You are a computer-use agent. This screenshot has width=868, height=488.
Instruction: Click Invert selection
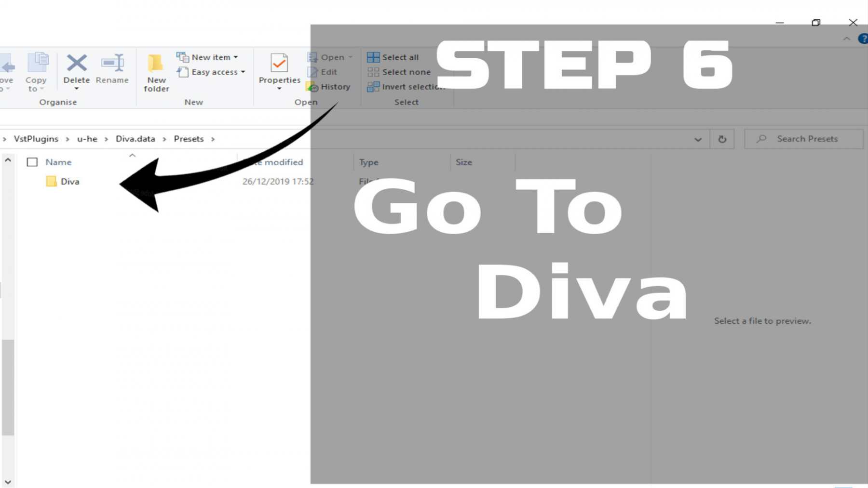[406, 87]
